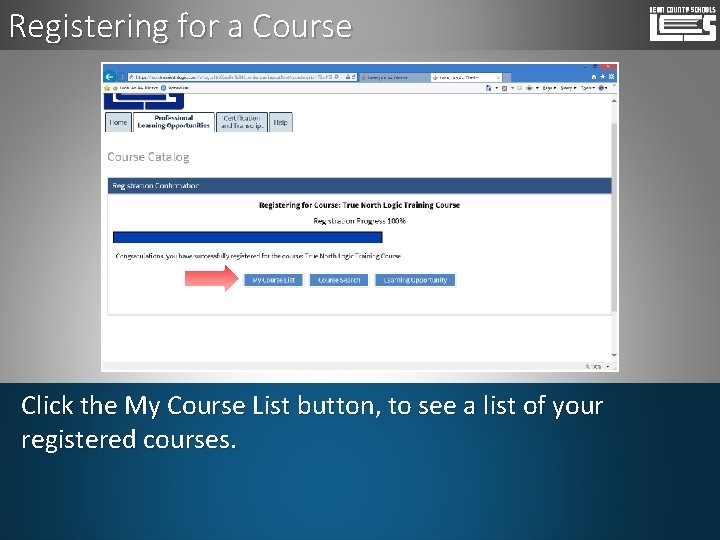Click the print icon in command bar
Screen dimensions: 720x540
point(529,88)
